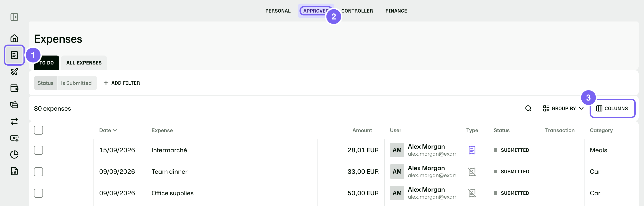Click the Category column header

(601, 130)
